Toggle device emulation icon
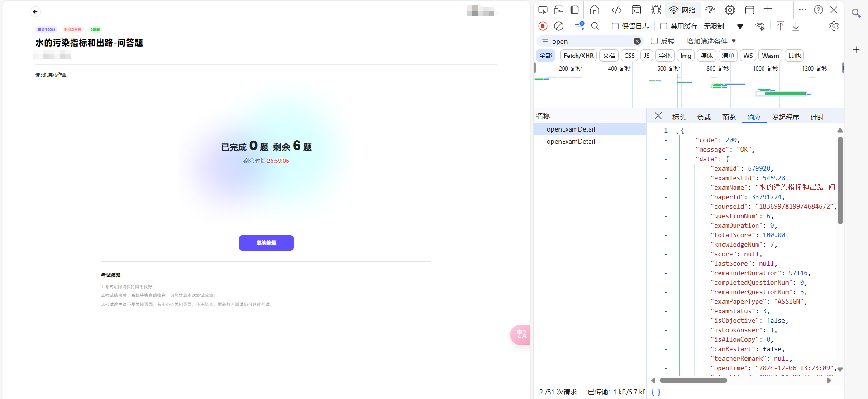 (x=558, y=10)
